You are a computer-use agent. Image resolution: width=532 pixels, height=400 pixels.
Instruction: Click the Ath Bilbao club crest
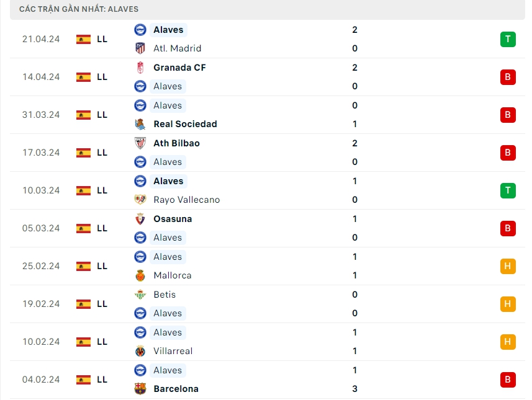[x=140, y=143]
